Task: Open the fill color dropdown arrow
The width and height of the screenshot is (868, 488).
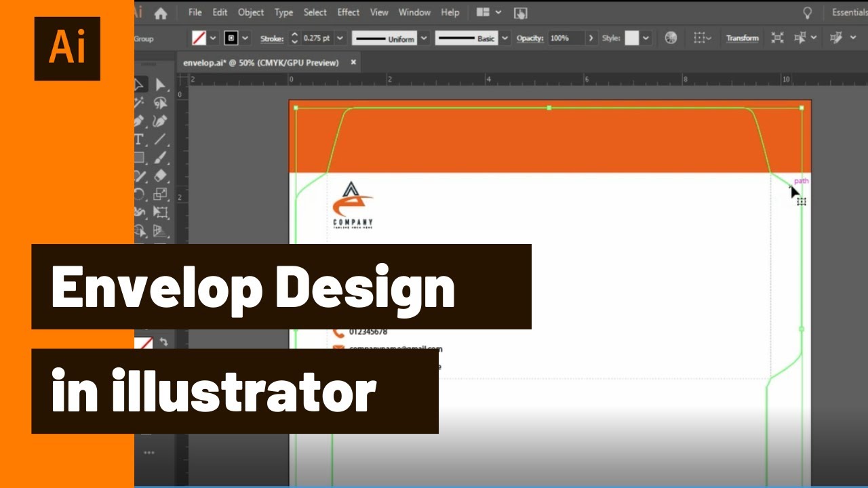Action: pyautogui.click(x=214, y=39)
